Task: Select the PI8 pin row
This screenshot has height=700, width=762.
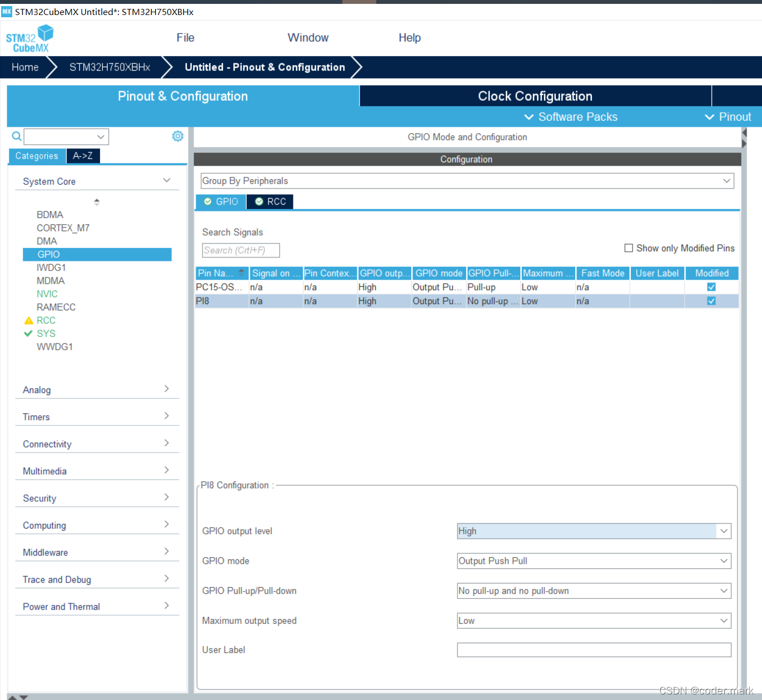Action: pyautogui.click(x=467, y=301)
